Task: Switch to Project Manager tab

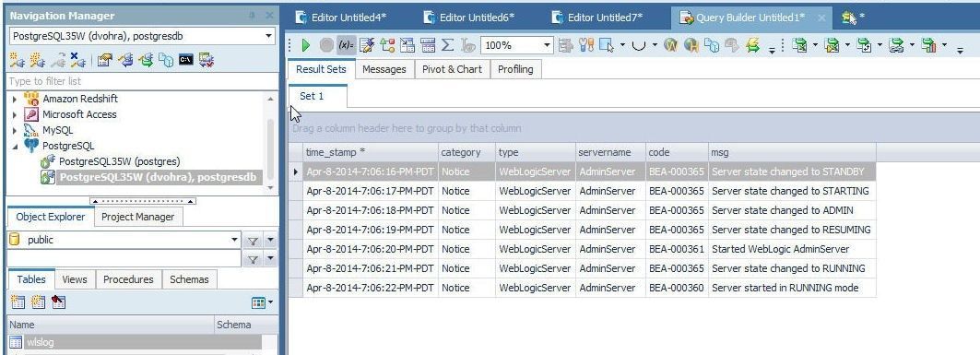Action: point(138,217)
